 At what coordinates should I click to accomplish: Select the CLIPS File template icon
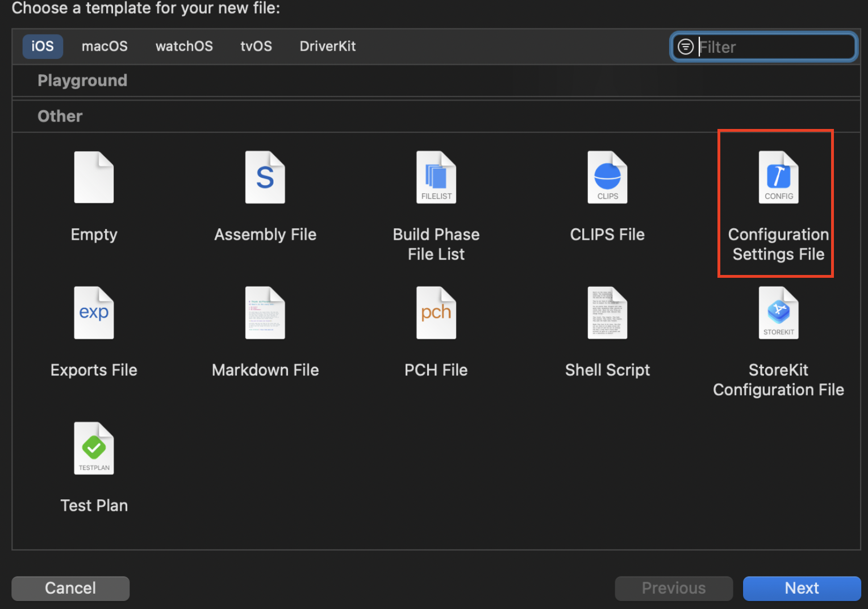[x=607, y=177]
